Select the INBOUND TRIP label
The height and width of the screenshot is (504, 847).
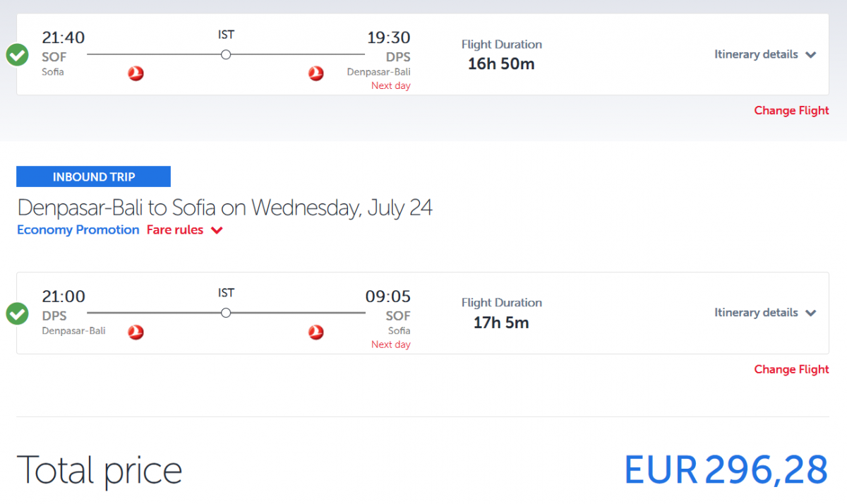point(93,176)
